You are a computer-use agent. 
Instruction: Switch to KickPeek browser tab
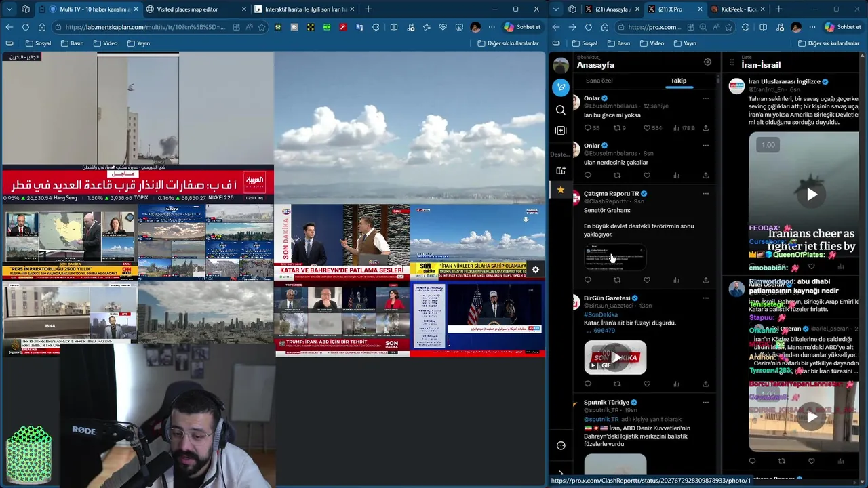737,9
